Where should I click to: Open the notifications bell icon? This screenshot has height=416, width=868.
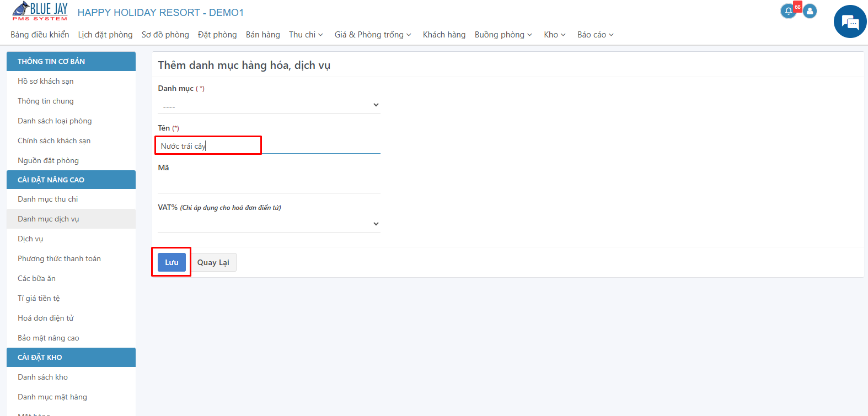click(789, 11)
